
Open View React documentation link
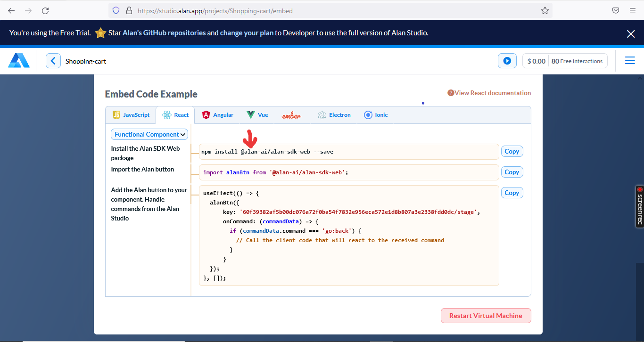click(x=489, y=93)
